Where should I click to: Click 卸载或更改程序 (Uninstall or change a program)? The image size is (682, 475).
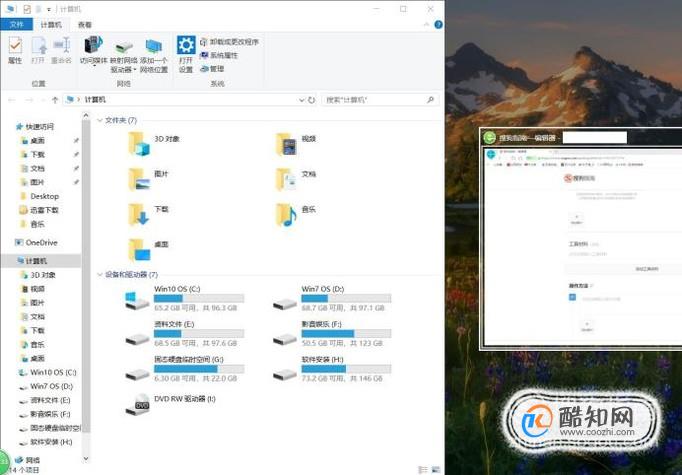pyautogui.click(x=229, y=42)
